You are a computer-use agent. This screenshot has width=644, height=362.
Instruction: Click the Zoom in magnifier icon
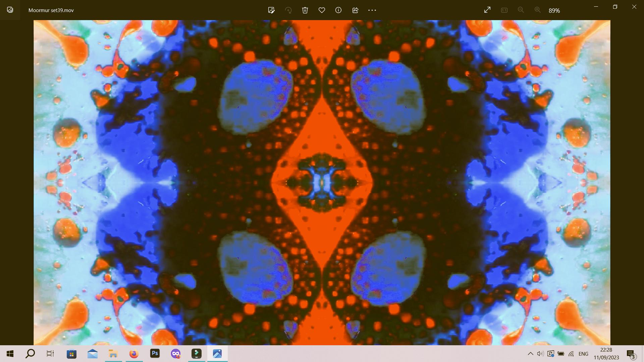click(537, 10)
